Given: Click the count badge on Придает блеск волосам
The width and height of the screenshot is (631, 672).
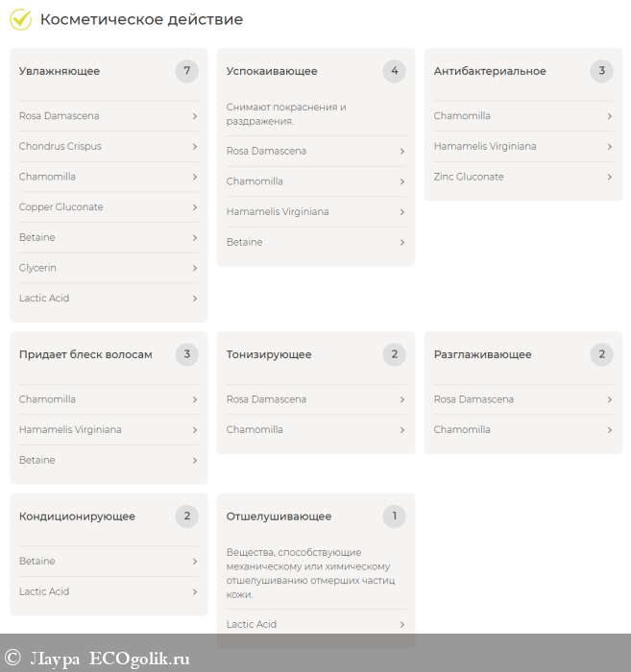Looking at the screenshot, I should coord(186,354).
